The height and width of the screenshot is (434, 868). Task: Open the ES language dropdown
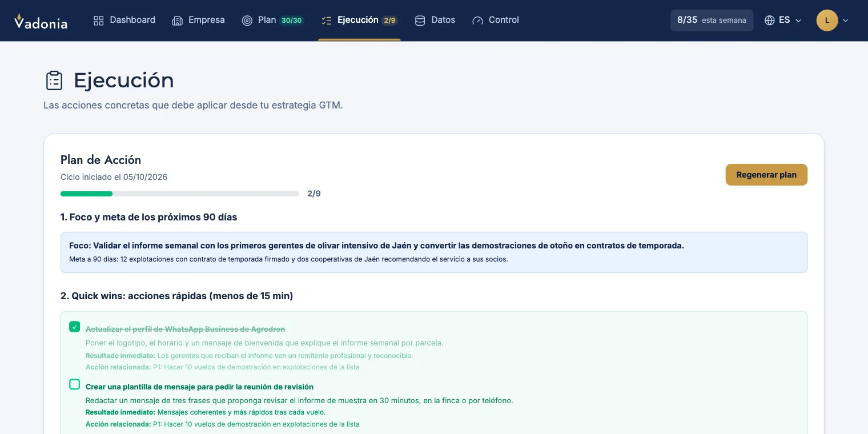click(783, 21)
